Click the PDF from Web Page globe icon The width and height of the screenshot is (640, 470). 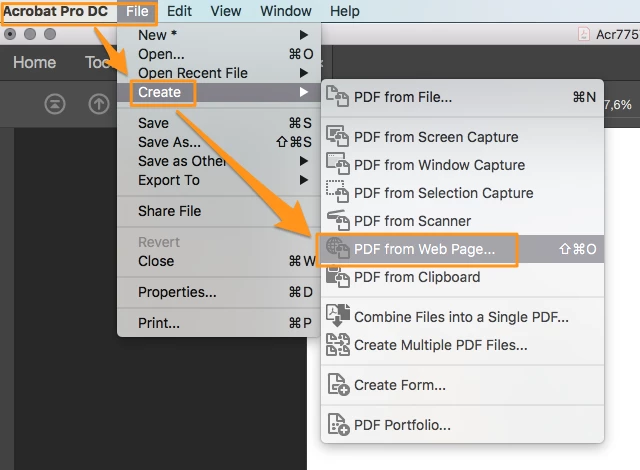(x=337, y=248)
